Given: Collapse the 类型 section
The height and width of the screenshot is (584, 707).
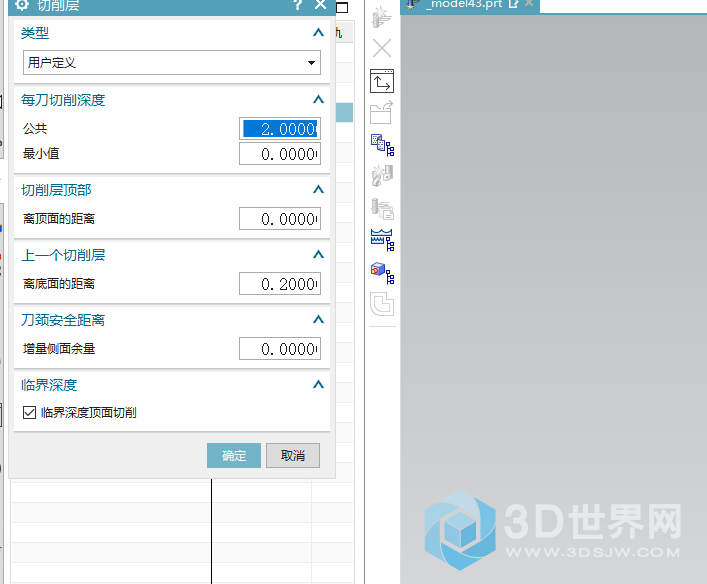Looking at the screenshot, I should pos(318,32).
